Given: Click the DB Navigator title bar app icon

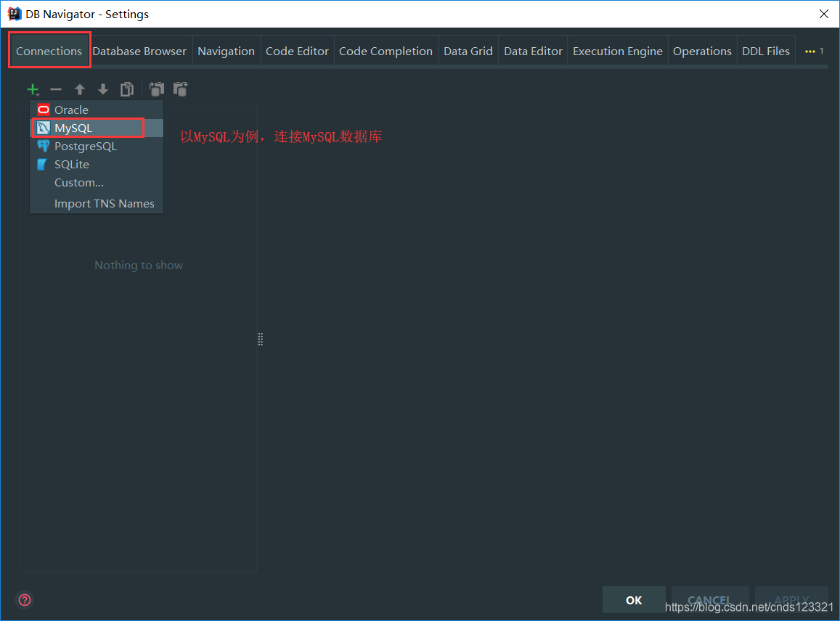Looking at the screenshot, I should point(15,14).
